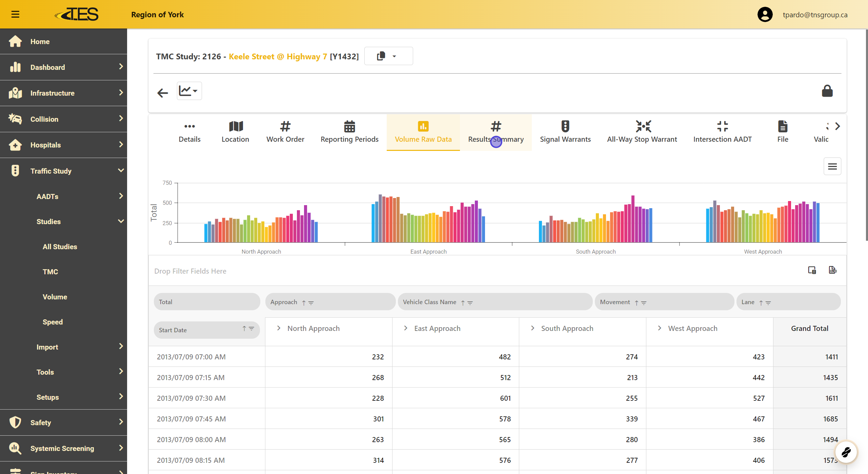The width and height of the screenshot is (868, 474).
Task: Click the user account avatar icon
Action: pos(765,15)
